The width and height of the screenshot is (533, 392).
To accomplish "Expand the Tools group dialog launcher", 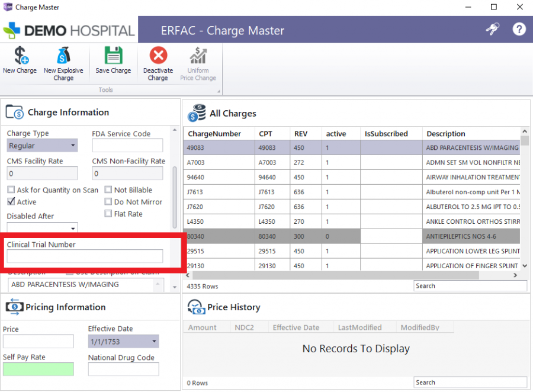I will click(218, 91).
